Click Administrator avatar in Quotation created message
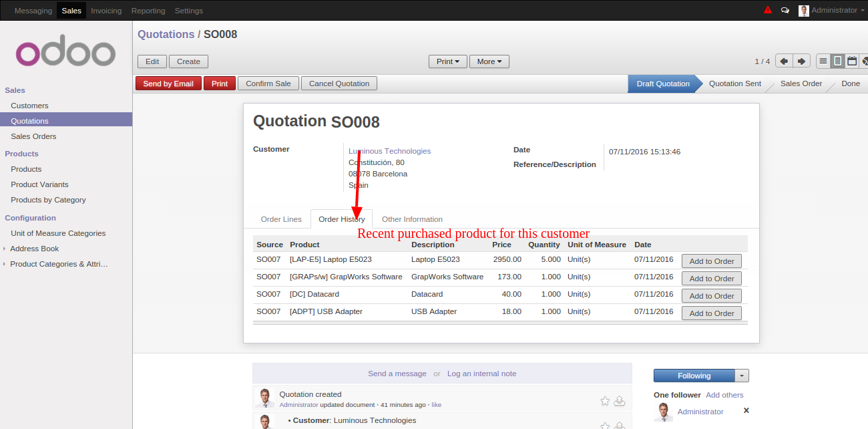The image size is (868, 429). [x=265, y=398]
